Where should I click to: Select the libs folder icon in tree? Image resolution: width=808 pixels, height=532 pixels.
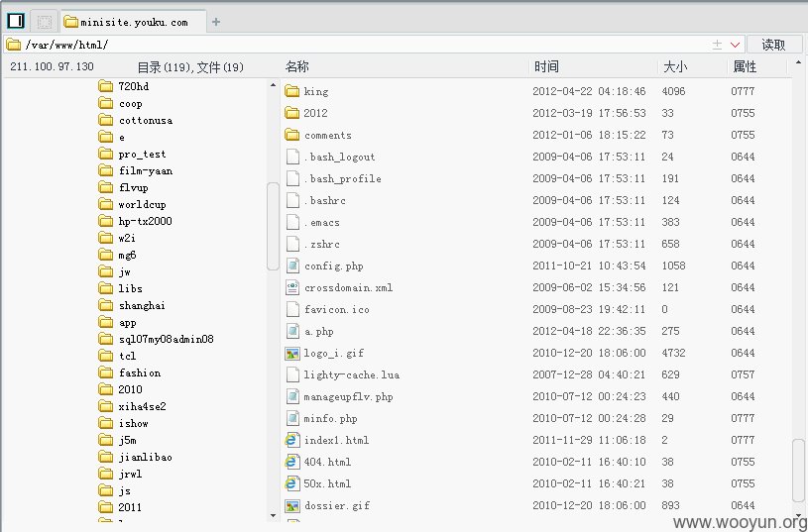point(106,288)
